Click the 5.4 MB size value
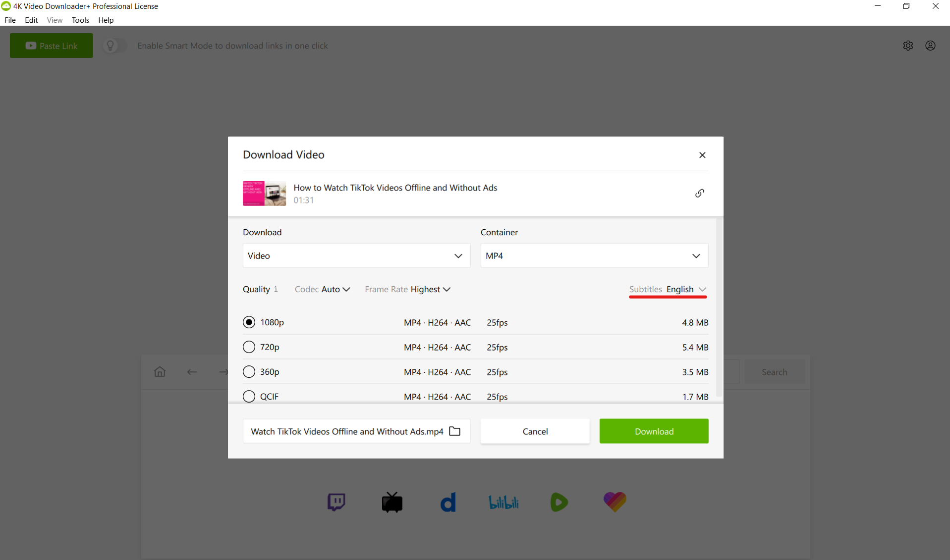Viewport: 950px width, 560px height. (695, 347)
